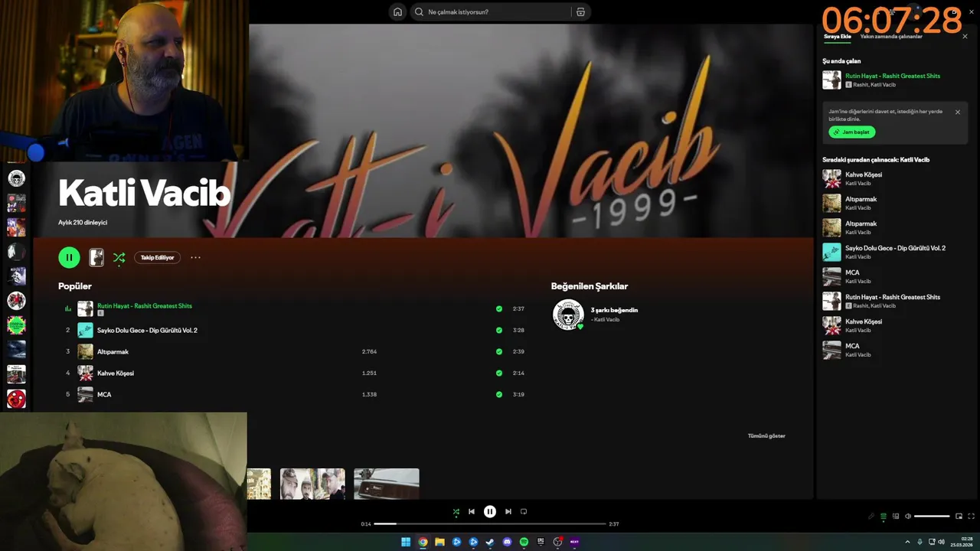
Task: Select the Sıraya Ekle queue tab
Action: (837, 36)
